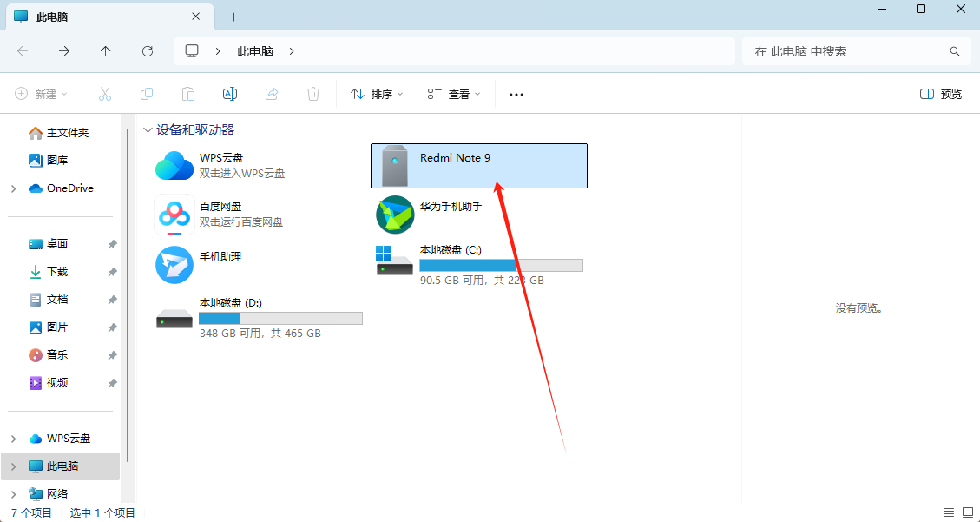Select the 华为手机助手 icon
Screen dimensions: 980x522
coord(395,215)
